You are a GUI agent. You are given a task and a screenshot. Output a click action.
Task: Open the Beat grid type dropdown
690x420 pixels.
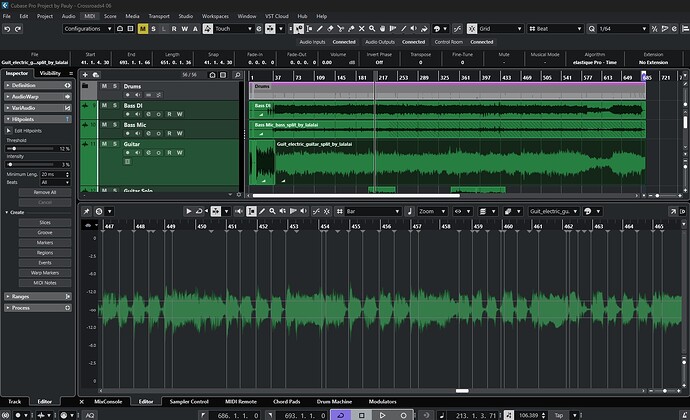tap(555, 29)
